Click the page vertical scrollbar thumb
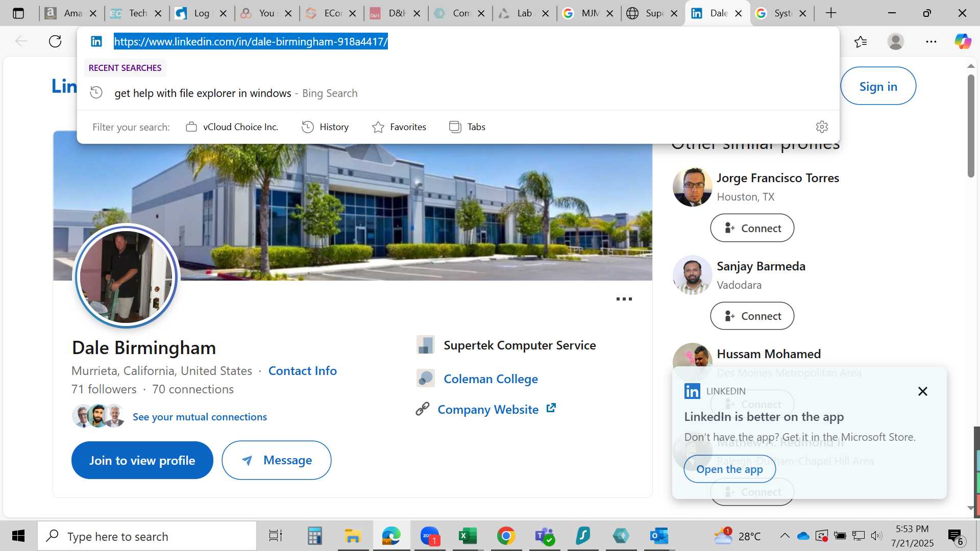Image resolution: width=980 pixels, height=551 pixels. coord(971,126)
